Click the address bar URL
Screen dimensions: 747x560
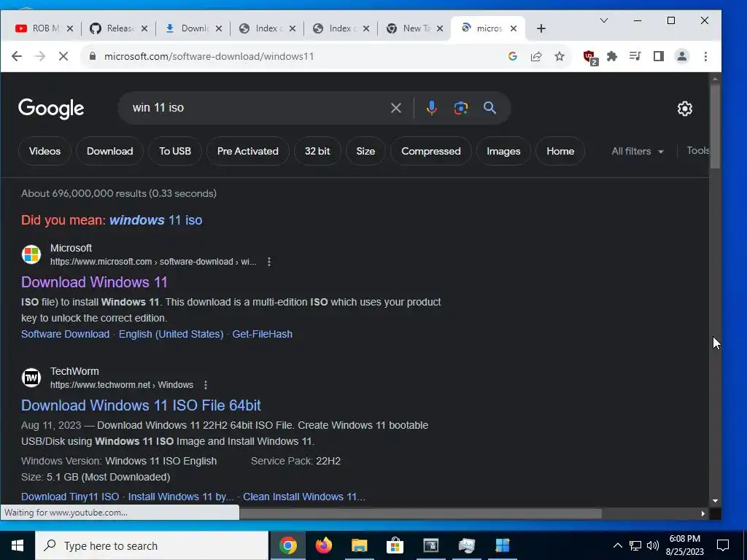point(209,56)
